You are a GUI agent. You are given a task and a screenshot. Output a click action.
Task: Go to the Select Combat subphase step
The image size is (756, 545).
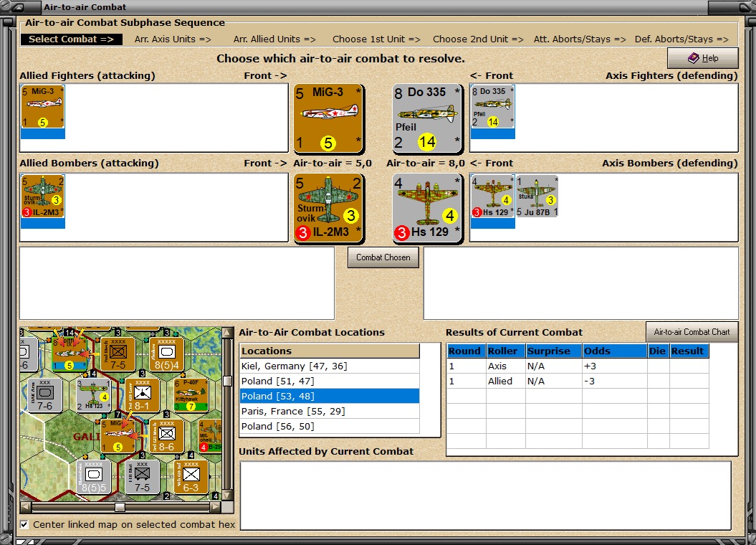(71, 39)
